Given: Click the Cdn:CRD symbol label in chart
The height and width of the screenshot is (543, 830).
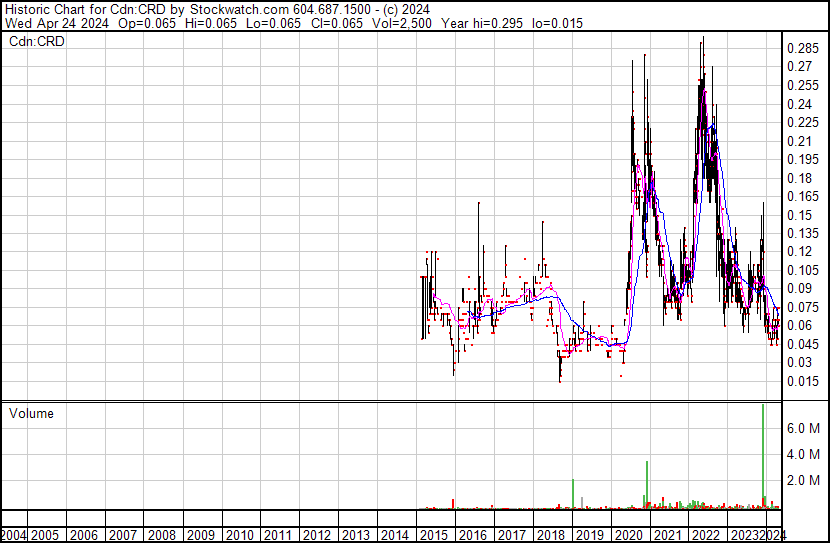Looking at the screenshot, I should [37, 41].
